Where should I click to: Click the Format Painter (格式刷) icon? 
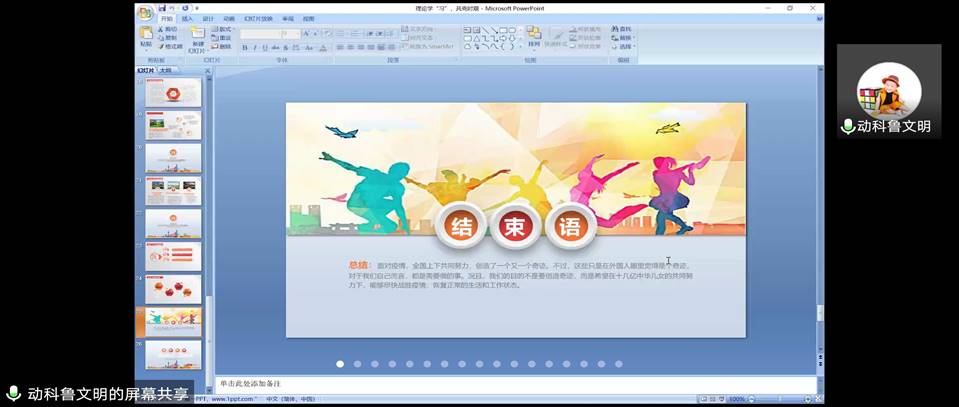click(x=170, y=46)
